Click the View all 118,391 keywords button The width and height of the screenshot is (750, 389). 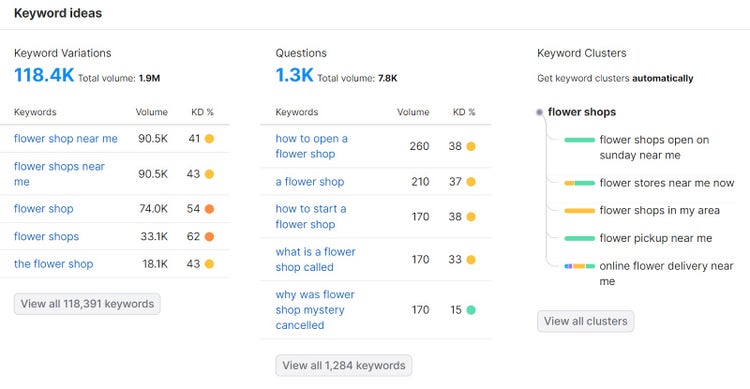(x=87, y=304)
